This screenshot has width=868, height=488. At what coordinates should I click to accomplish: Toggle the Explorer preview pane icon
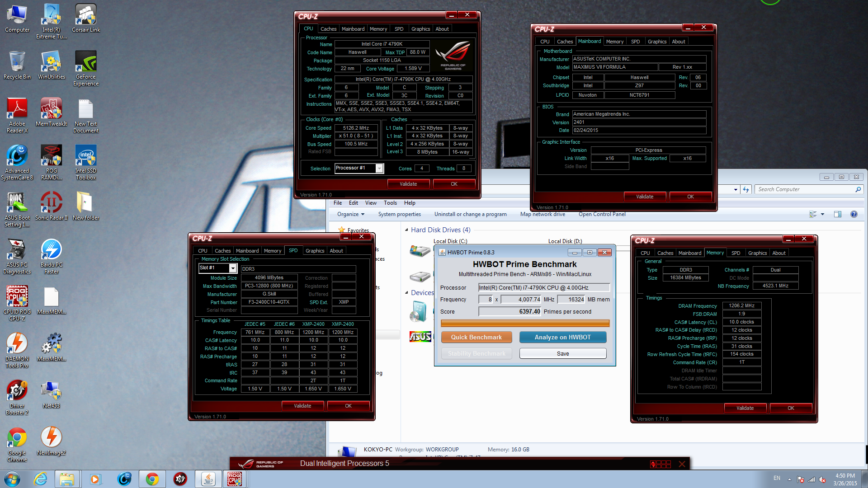(x=837, y=214)
